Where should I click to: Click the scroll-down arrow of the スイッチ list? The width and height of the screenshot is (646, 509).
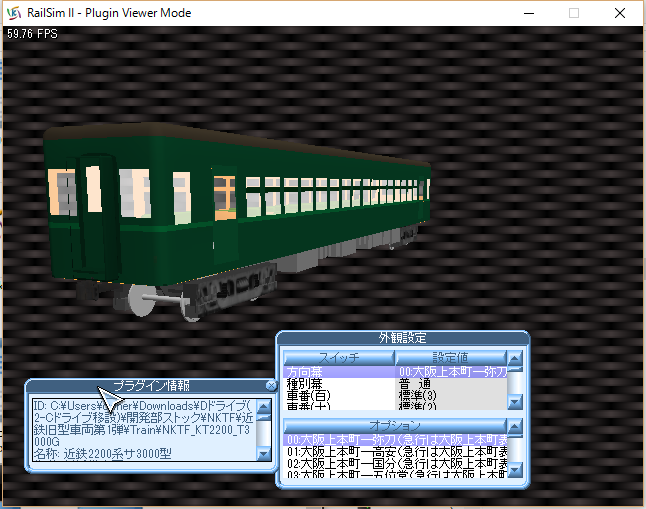point(515,401)
